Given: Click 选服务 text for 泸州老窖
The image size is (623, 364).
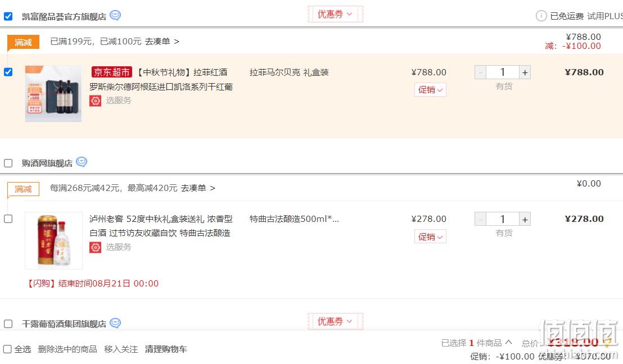Looking at the screenshot, I should 119,247.
